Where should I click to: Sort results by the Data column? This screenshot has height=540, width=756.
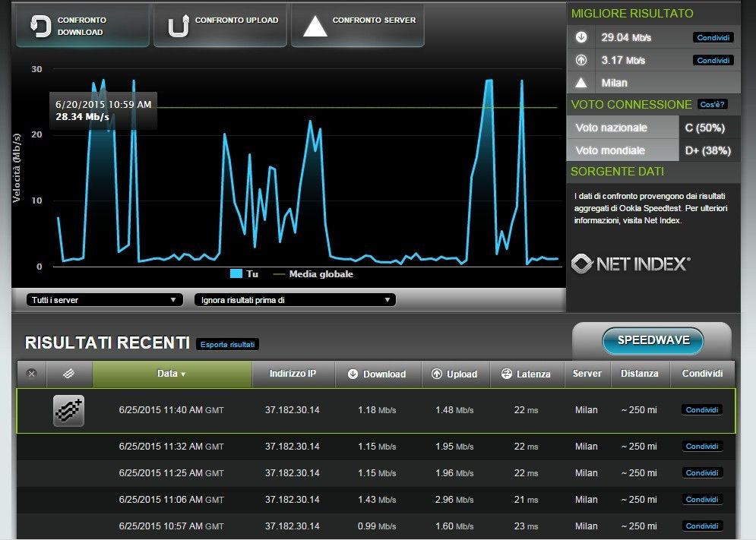tap(172, 374)
